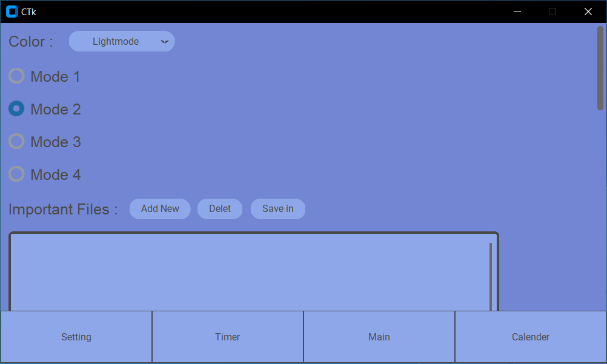Click the 'Important Files :' label
607x364 pixels.
point(63,209)
